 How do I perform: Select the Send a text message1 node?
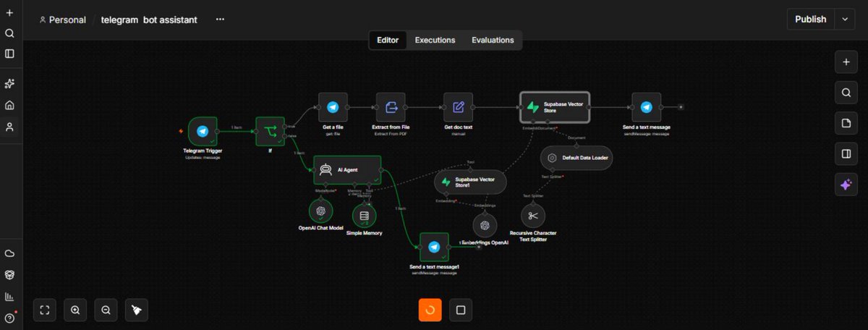click(x=434, y=247)
